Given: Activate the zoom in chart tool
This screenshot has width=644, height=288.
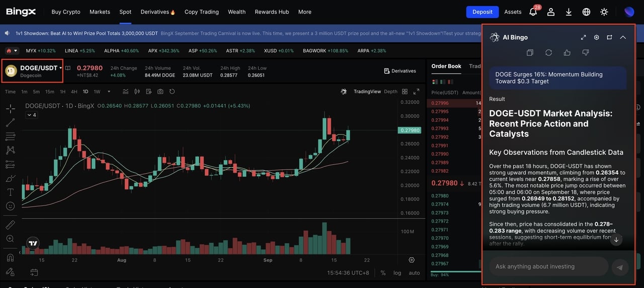Looking at the screenshot, I should [10, 239].
